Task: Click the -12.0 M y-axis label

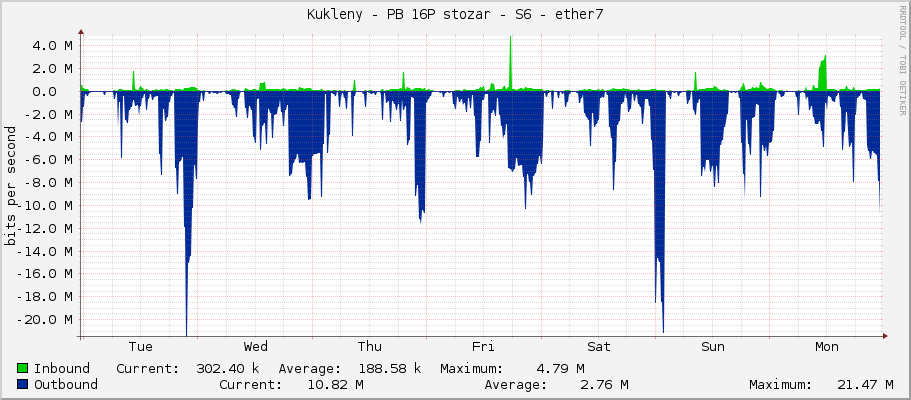Action: [x=44, y=228]
